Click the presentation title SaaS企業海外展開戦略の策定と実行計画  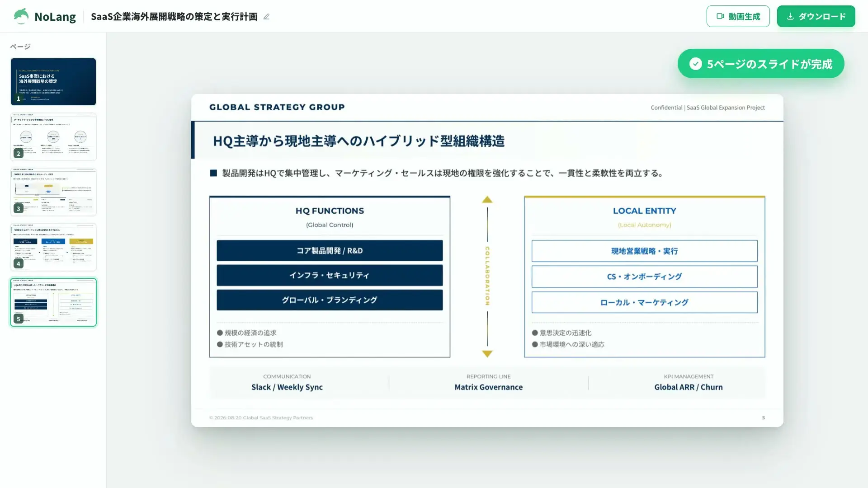pos(174,17)
